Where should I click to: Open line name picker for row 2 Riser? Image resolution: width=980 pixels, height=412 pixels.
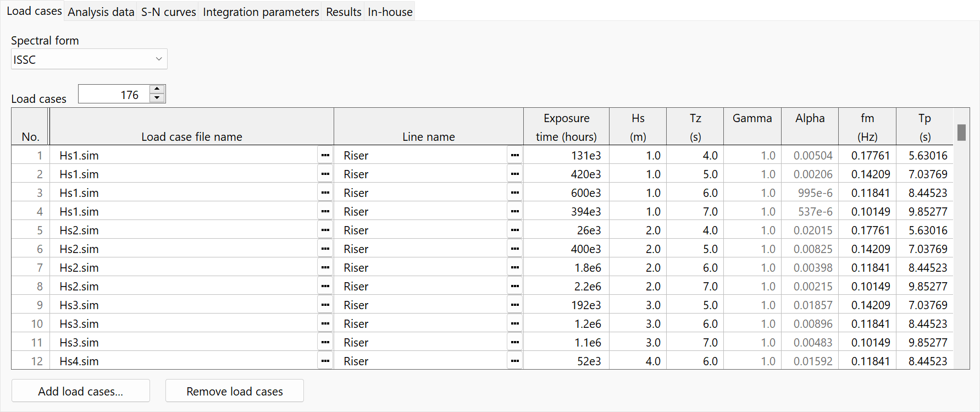tap(514, 174)
